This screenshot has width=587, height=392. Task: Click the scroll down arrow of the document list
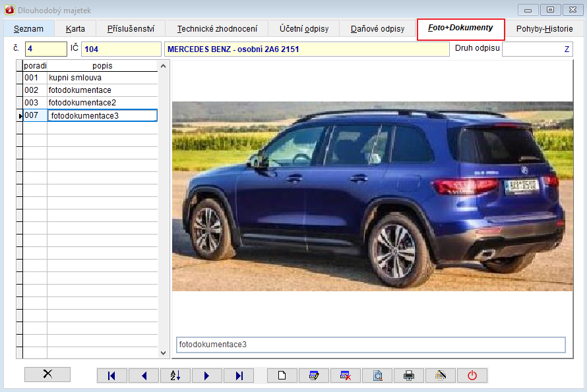[x=163, y=352]
